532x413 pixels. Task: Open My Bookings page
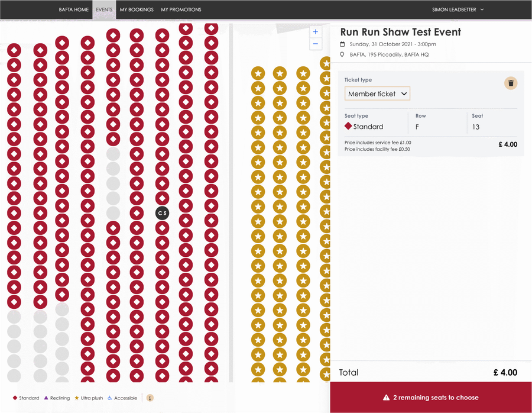coord(137,9)
